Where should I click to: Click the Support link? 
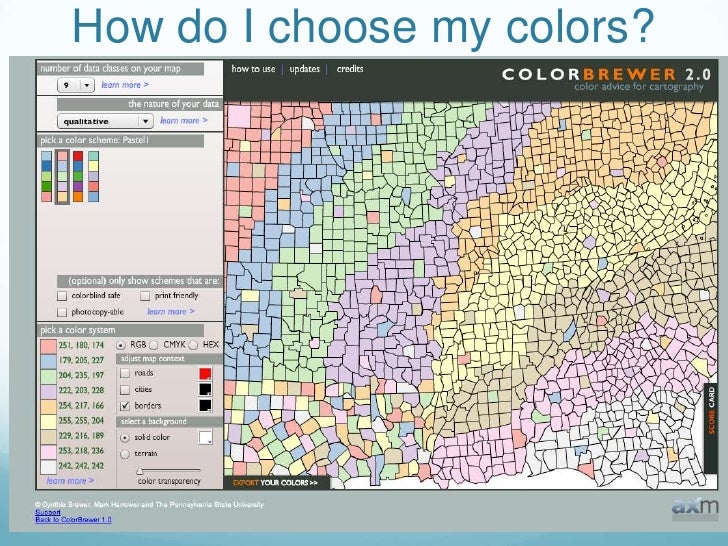(48, 512)
